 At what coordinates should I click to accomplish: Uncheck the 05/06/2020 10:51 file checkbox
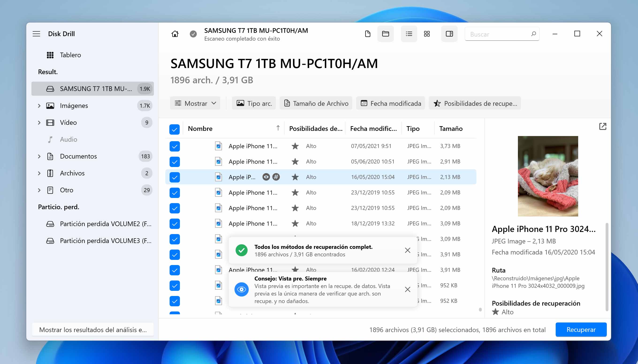[175, 162]
